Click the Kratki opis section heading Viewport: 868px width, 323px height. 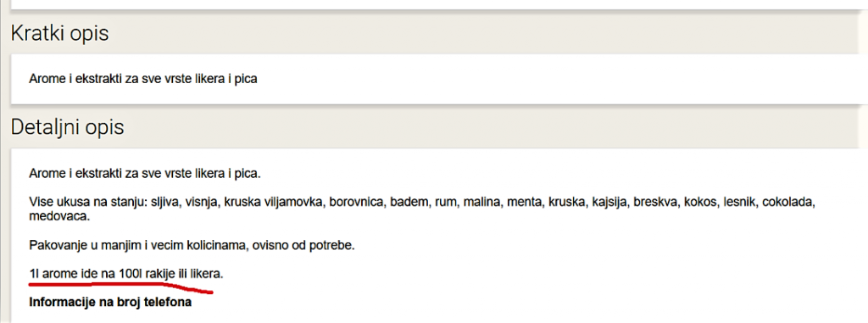tap(60, 34)
